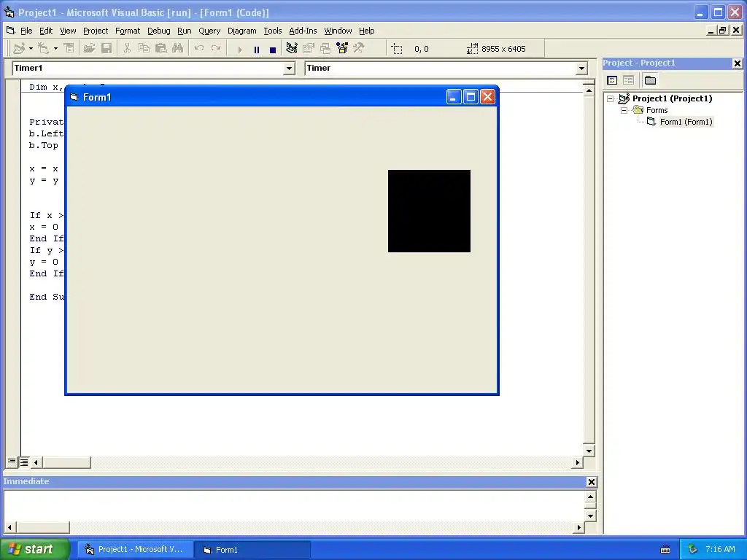Close the Project - Project1 panel
The height and width of the screenshot is (560, 747).
click(737, 63)
